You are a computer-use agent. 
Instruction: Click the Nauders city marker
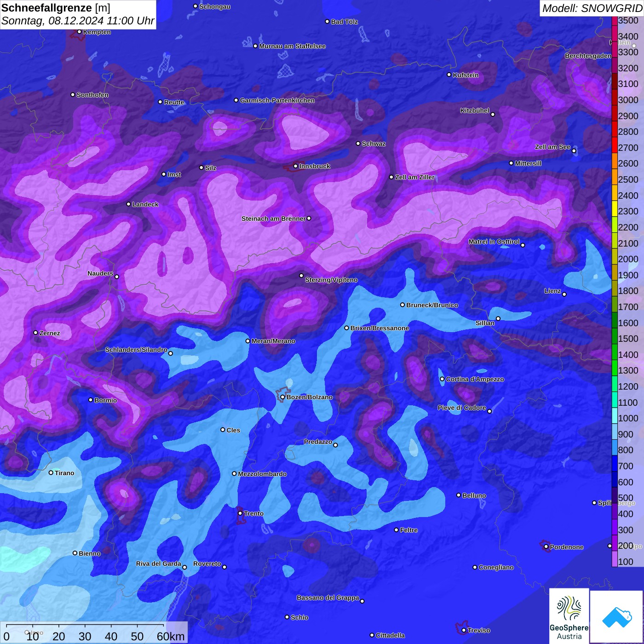point(117,277)
